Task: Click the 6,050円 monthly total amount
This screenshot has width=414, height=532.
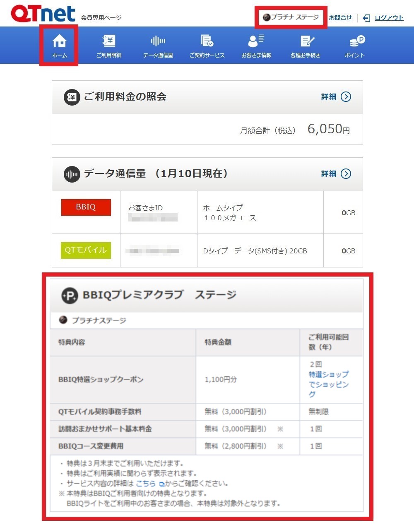Action: [x=329, y=129]
